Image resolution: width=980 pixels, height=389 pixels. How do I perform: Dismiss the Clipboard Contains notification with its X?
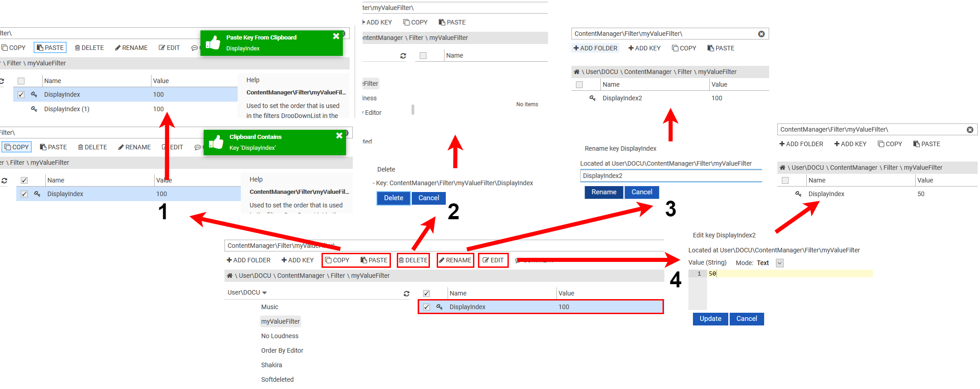339,136
